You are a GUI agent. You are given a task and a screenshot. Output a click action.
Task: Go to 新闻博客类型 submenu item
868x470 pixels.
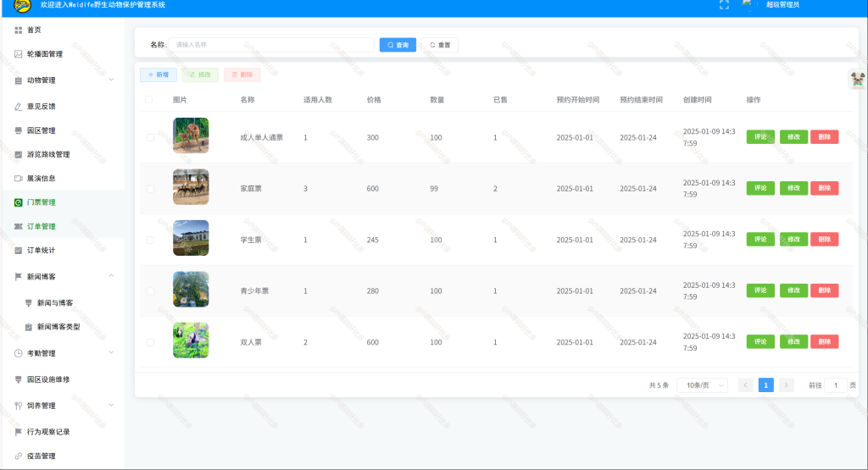tap(58, 328)
